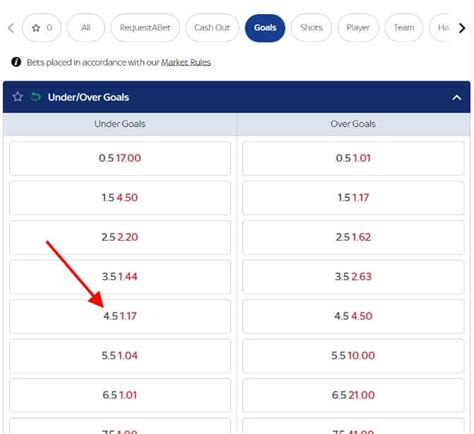Switch to the All tab
Viewport: 474px width, 434px height.
(x=86, y=28)
